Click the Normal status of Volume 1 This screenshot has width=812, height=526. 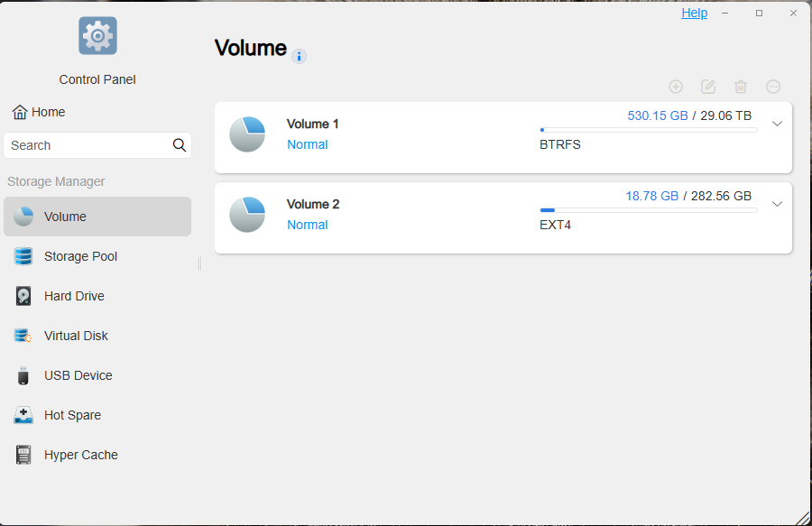(307, 144)
